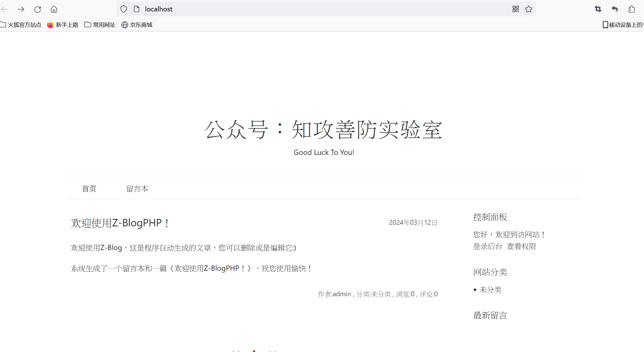
Task: Click the QR code icon in address bar
Action: [516, 9]
